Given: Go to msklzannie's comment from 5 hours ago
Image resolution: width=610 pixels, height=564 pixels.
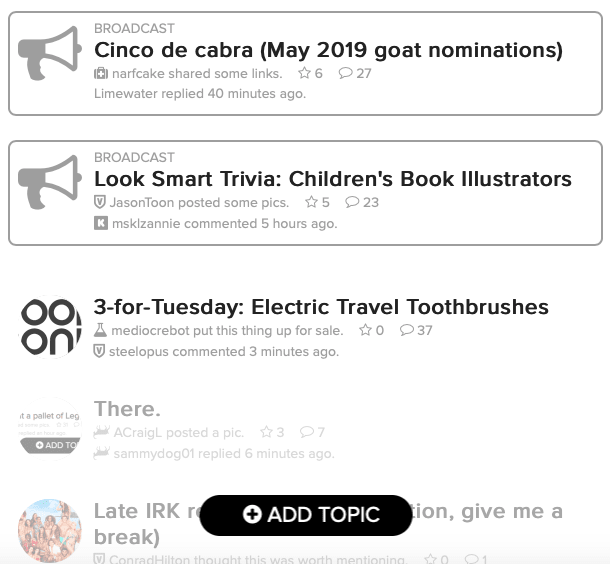Looking at the screenshot, I should pyautogui.click(x=223, y=223).
